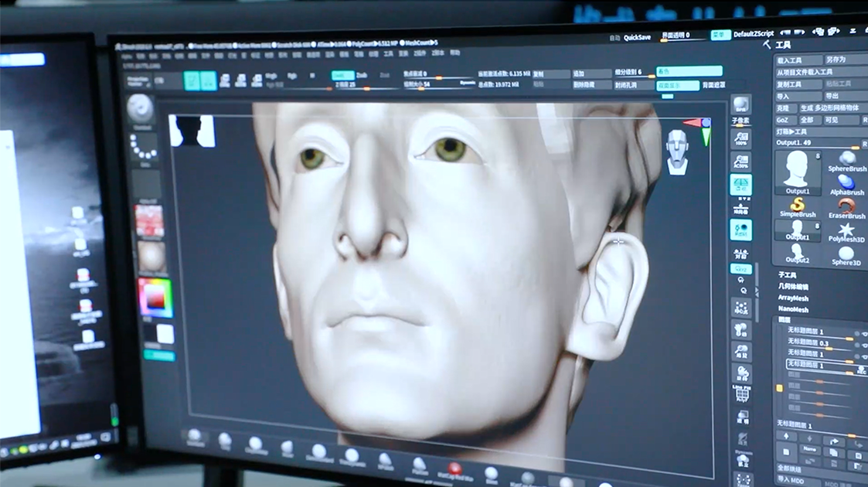
Task: Expand the ArrayMesh section
Action: click(x=793, y=298)
